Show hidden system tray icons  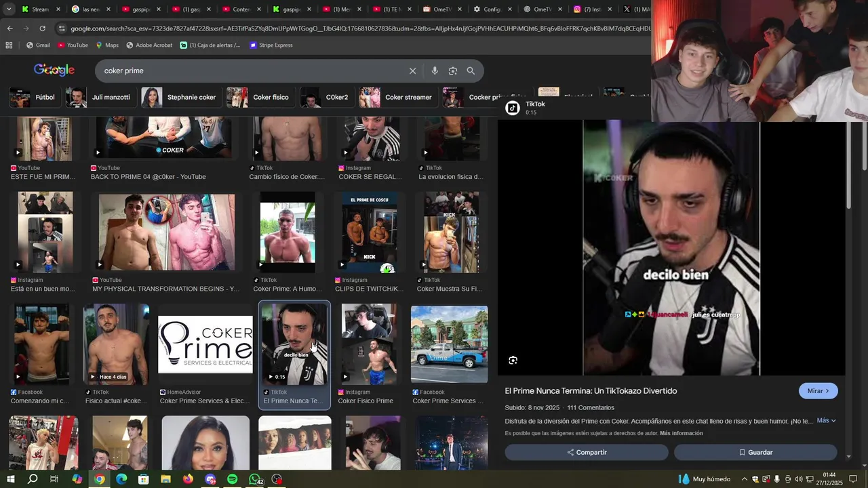tap(743, 479)
